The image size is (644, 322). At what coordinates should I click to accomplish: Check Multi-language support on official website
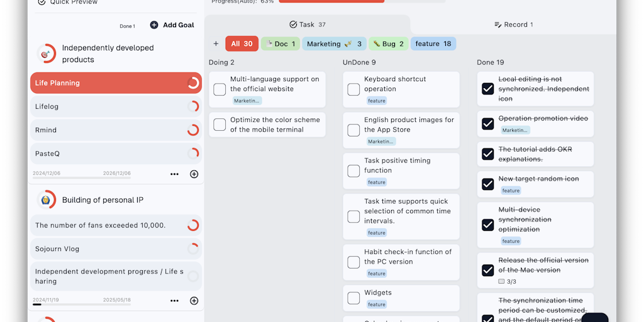(219, 89)
